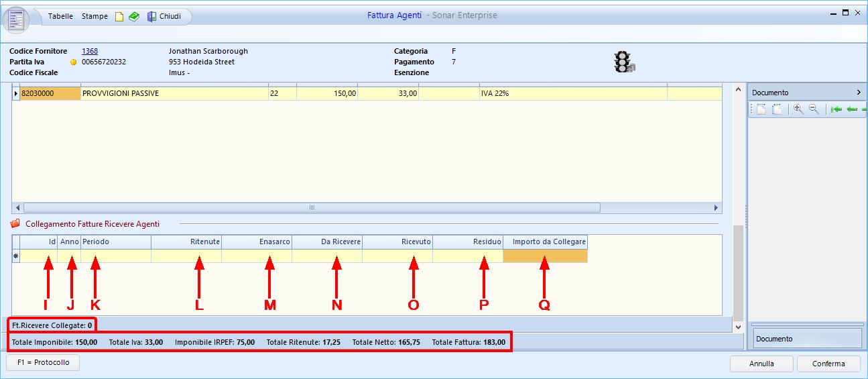Open the Stampe menu

click(x=95, y=16)
